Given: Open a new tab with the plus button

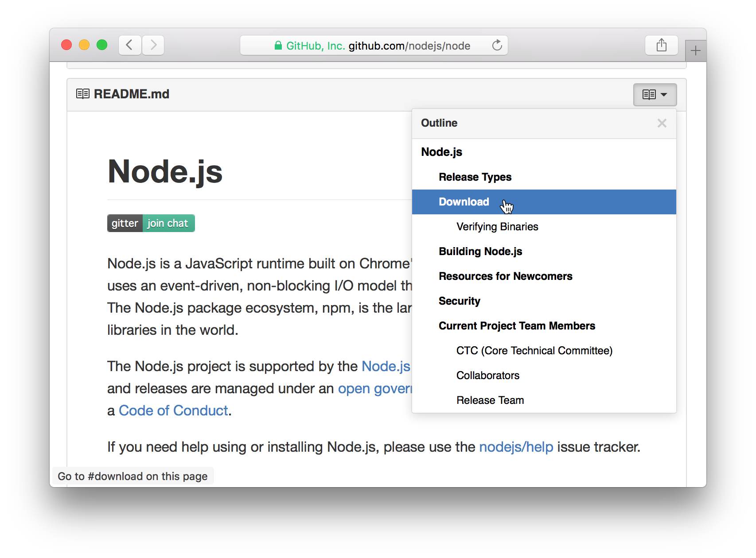Looking at the screenshot, I should (x=696, y=50).
